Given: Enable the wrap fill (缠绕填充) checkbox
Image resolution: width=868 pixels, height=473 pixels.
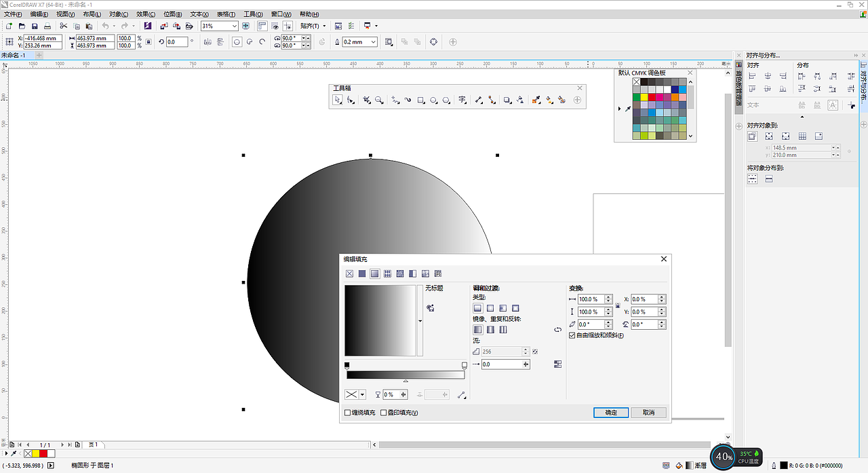Looking at the screenshot, I should click(x=348, y=413).
